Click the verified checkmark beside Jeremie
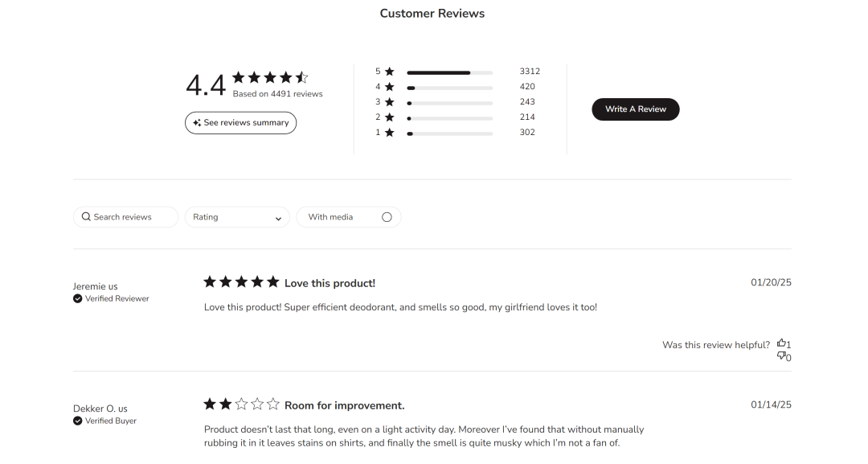The height and width of the screenshot is (464, 868). pos(78,298)
